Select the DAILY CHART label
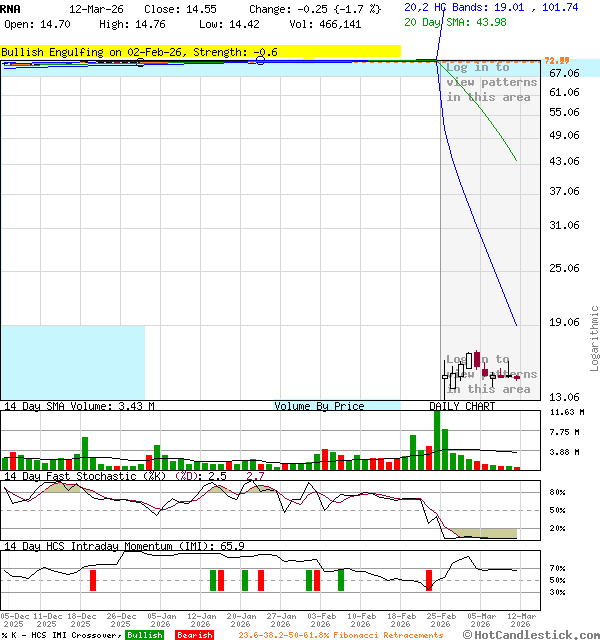 point(462,406)
